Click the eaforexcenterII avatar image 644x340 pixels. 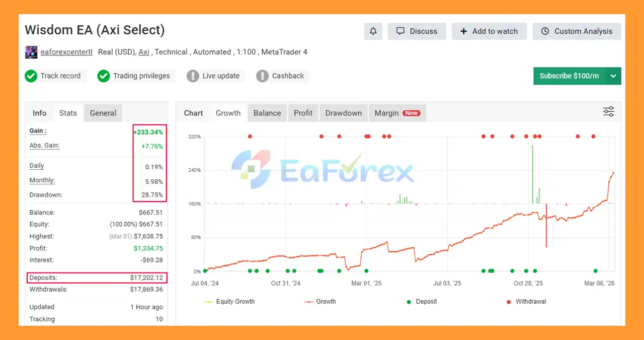pos(31,52)
